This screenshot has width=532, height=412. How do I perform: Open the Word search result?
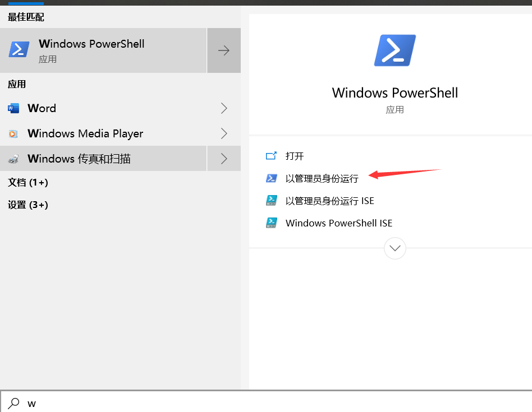pos(103,108)
